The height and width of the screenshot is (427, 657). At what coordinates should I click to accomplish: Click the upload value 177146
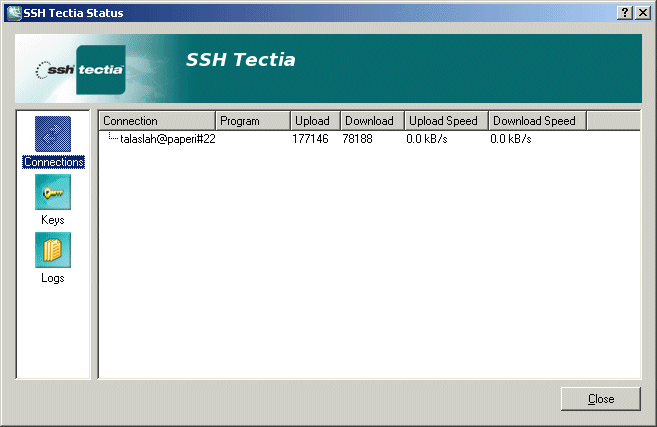click(x=311, y=139)
